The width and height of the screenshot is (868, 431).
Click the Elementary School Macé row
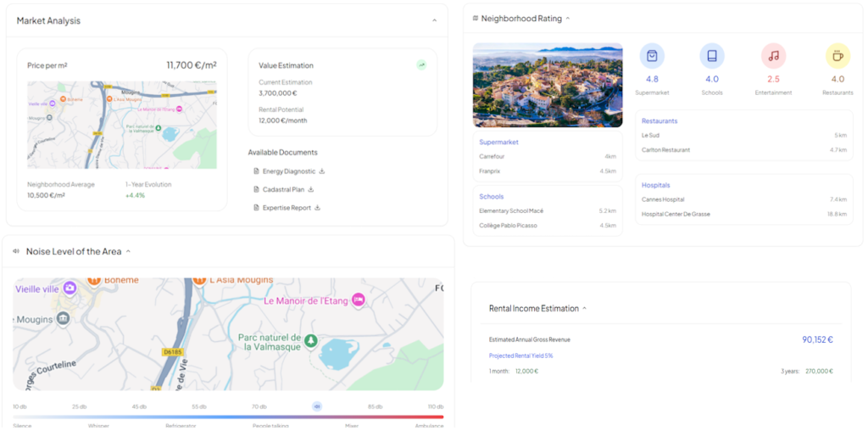click(x=548, y=211)
